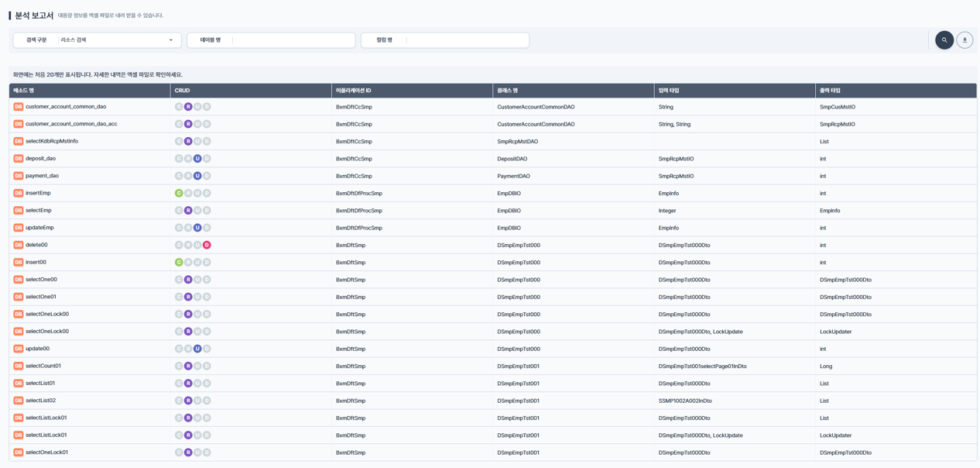Open the 검색 구분 dropdown showing 리소스 검색
The width and height of the screenshot is (980, 468).
(98, 40)
